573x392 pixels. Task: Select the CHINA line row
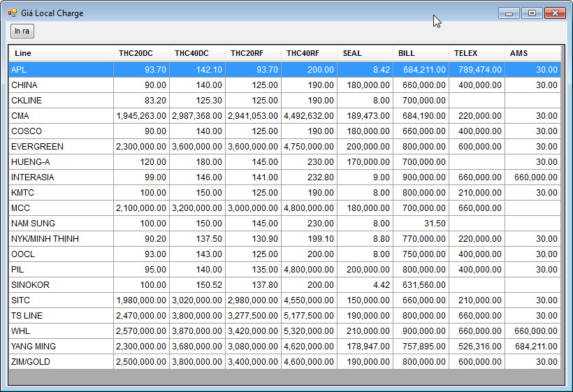[284, 85]
